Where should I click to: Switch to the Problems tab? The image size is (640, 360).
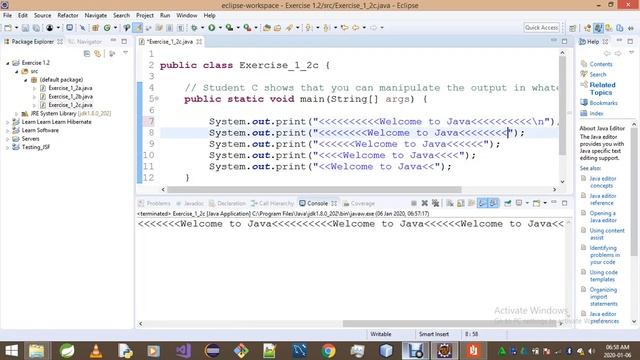coord(154,203)
